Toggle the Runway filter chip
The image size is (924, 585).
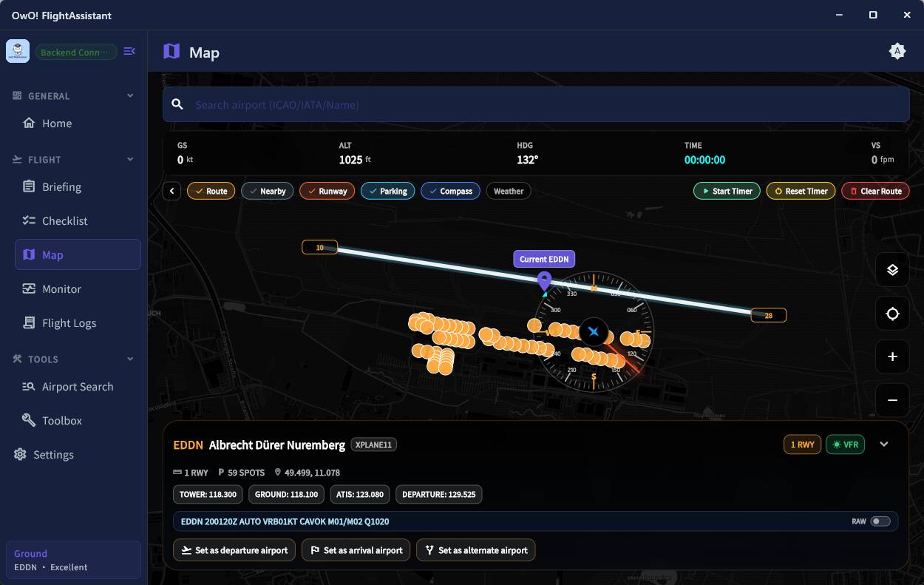click(x=327, y=191)
